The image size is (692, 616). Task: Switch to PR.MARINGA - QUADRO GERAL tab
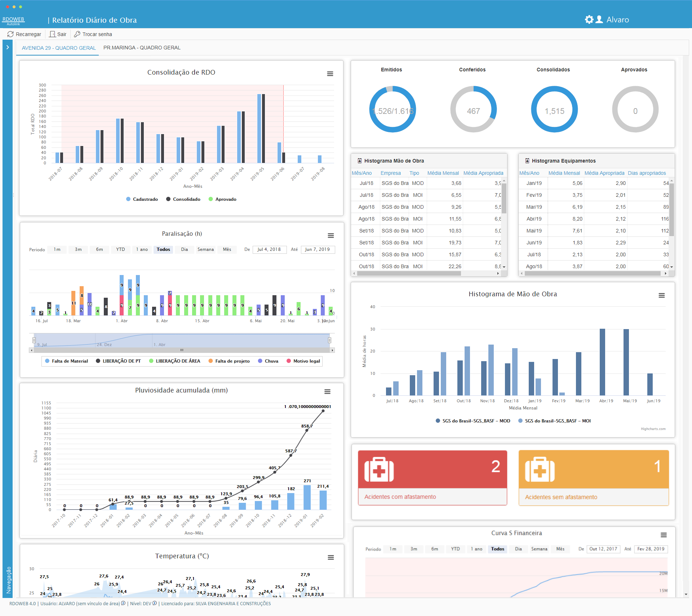[142, 48]
